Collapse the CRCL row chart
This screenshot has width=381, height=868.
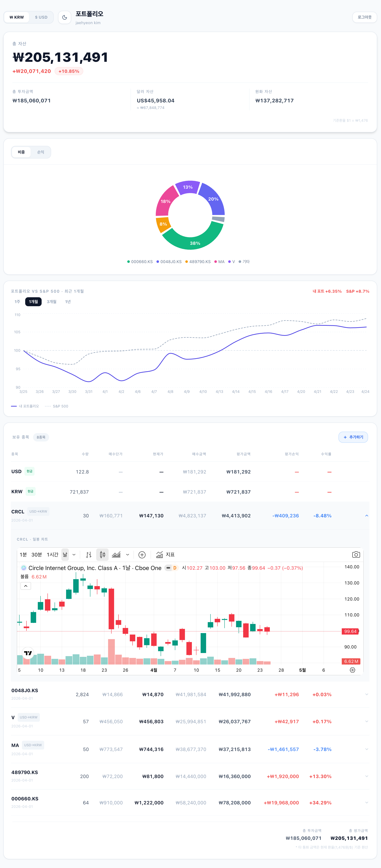click(x=367, y=516)
